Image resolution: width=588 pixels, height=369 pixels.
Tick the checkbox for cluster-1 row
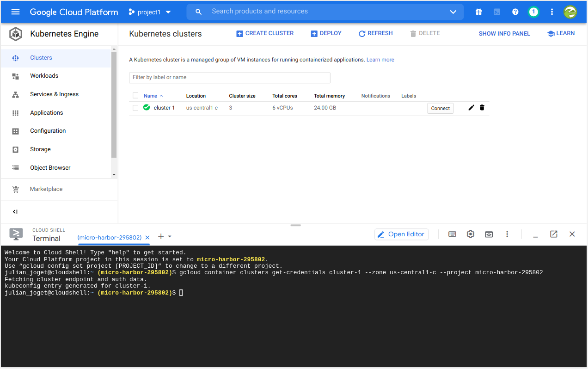pyautogui.click(x=135, y=108)
